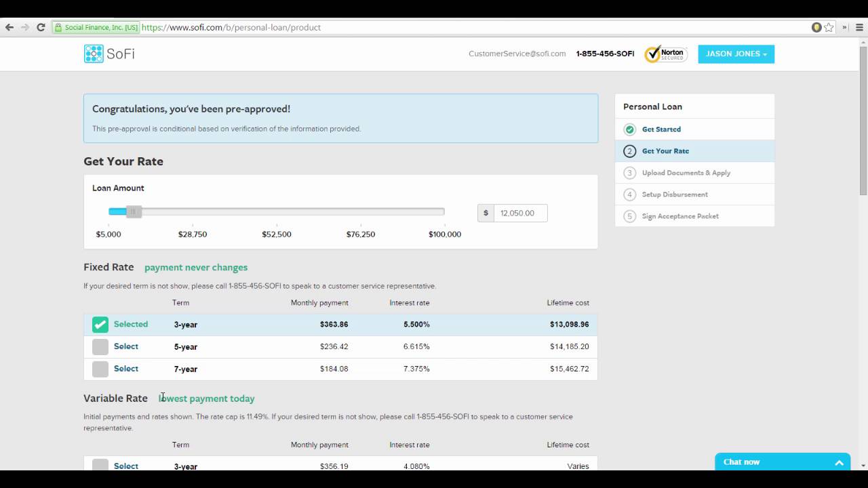This screenshot has width=868, height=488.
Task: Click the Chat now button
Action: [x=783, y=462]
